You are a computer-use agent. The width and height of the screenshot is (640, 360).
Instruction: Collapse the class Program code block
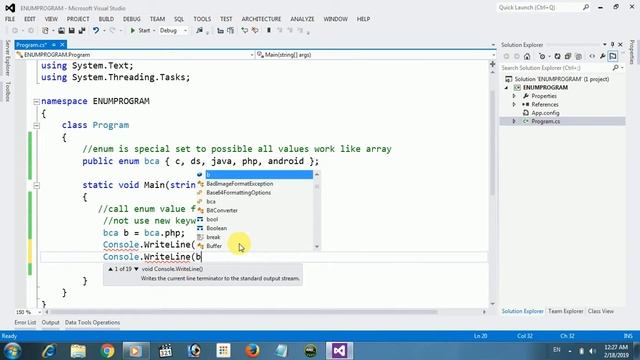(x=36, y=126)
